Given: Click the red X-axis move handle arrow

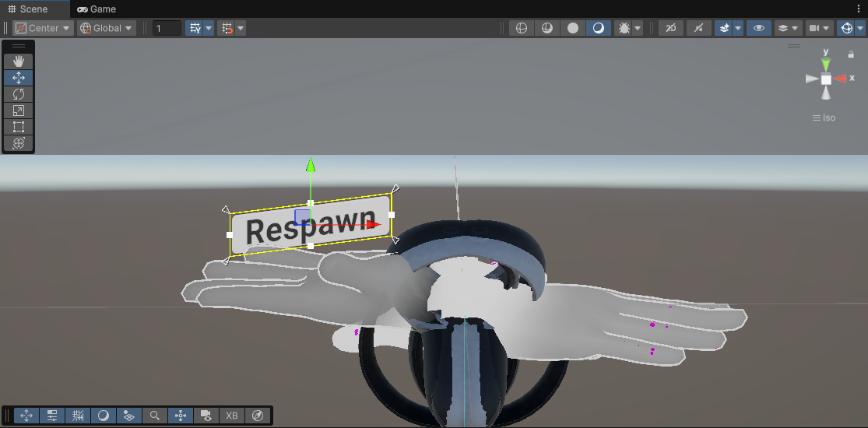Looking at the screenshot, I should coord(374,224).
